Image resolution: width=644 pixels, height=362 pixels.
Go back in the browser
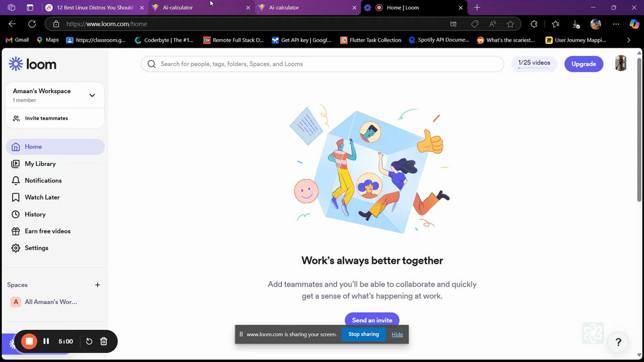click(13, 24)
